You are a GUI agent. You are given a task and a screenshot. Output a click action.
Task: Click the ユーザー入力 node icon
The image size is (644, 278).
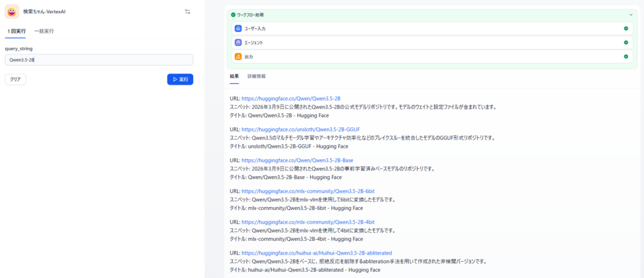[238, 28]
